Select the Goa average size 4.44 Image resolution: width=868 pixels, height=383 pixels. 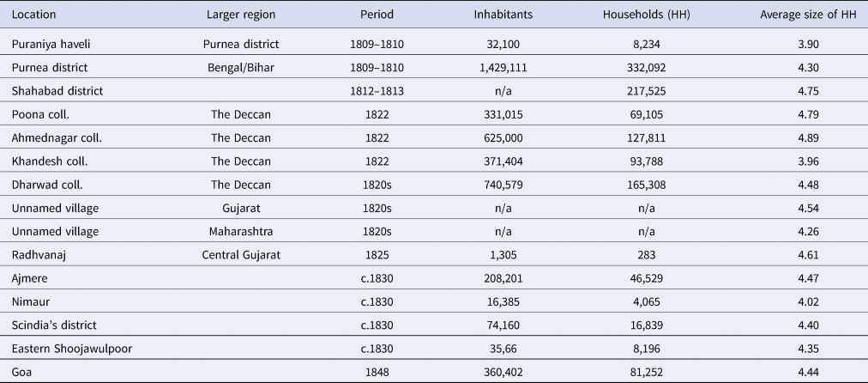pos(808,373)
